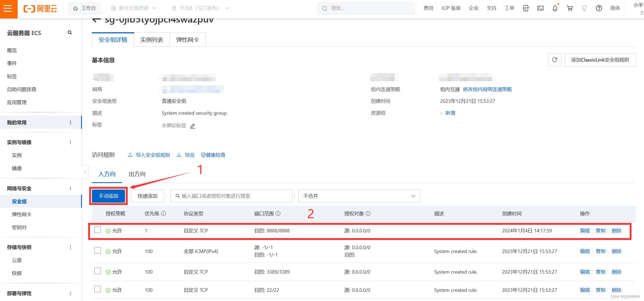
Task: Open options for 部署与弹性 section
Action: (x=71, y=293)
